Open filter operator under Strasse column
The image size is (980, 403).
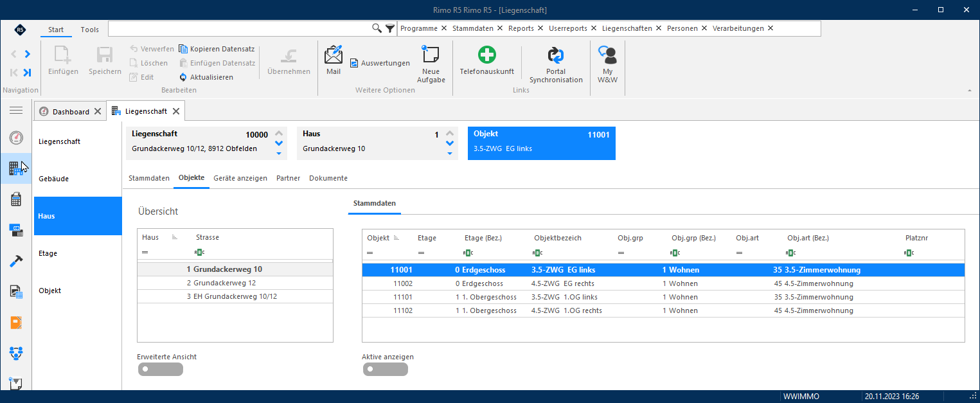199,253
